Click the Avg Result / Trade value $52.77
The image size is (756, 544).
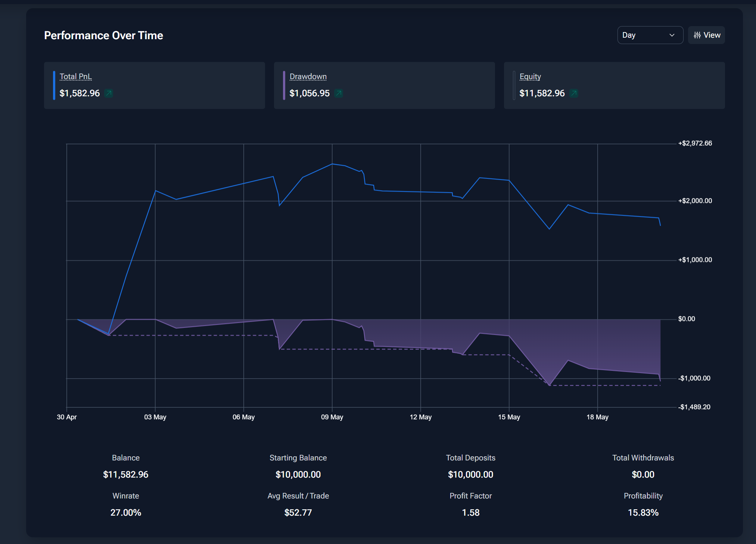click(x=298, y=513)
